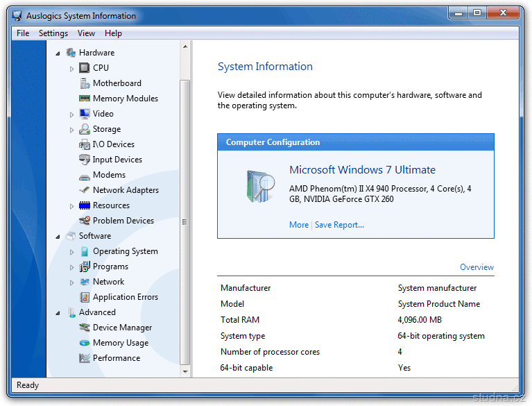Open the Settings menu
The width and height of the screenshot is (532, 406).
(53, 33)
